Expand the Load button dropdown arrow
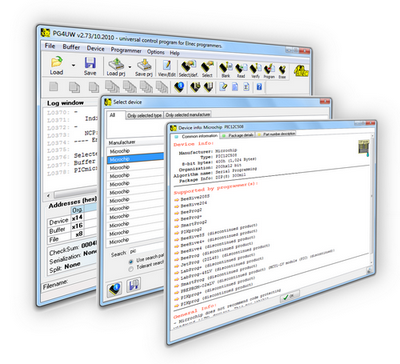The image size is (400, 364). click(x=74, y=65)
